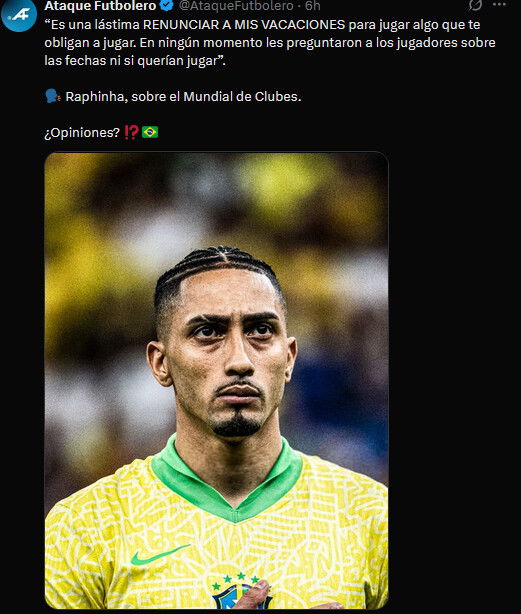
Task: Click the blurred crowd above the player
Action: 215,196
